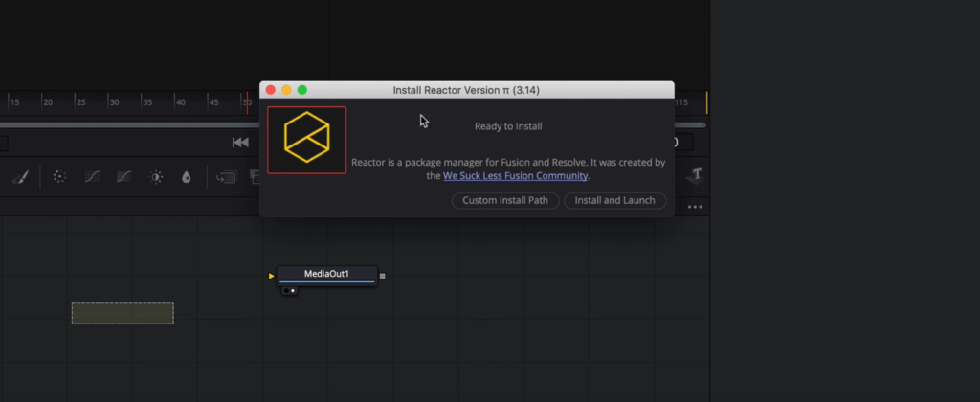Add the Brightness Contrast tool
This screenshot has width=980, height=402.
[156, 177]
